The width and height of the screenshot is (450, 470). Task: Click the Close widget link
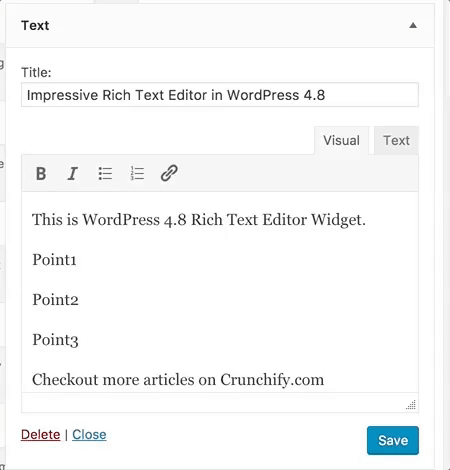click(x=89, y=435)
